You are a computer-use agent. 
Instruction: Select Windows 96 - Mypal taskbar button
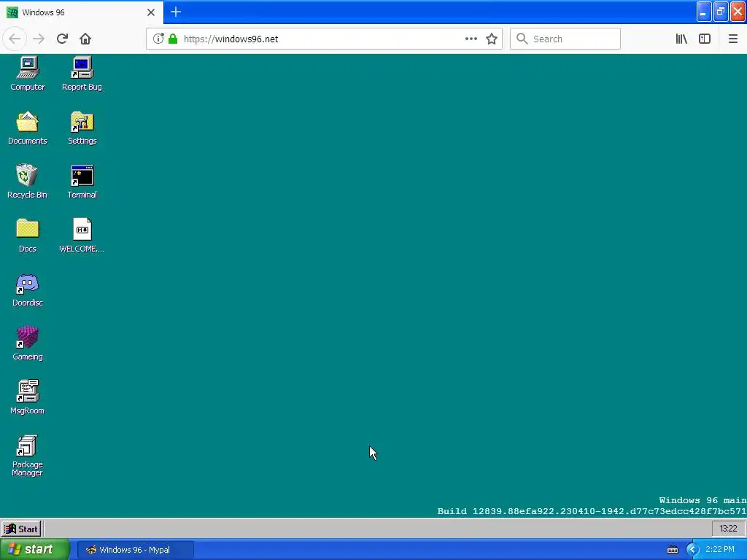(x=135, y=550)
